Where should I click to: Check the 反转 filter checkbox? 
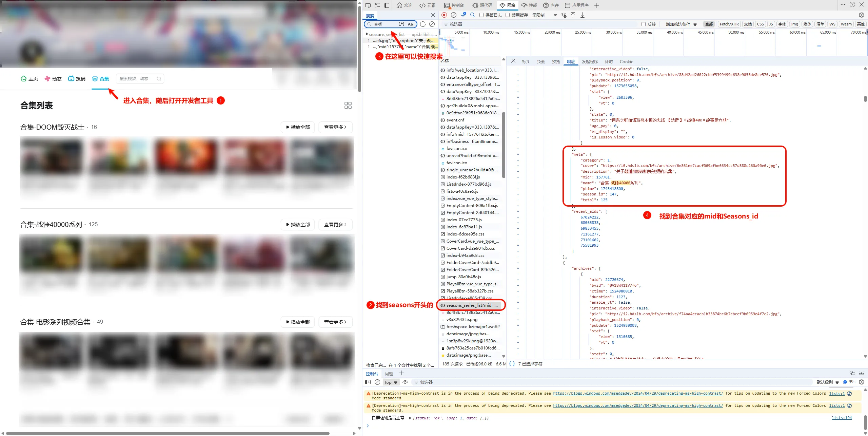click(644, 24)
